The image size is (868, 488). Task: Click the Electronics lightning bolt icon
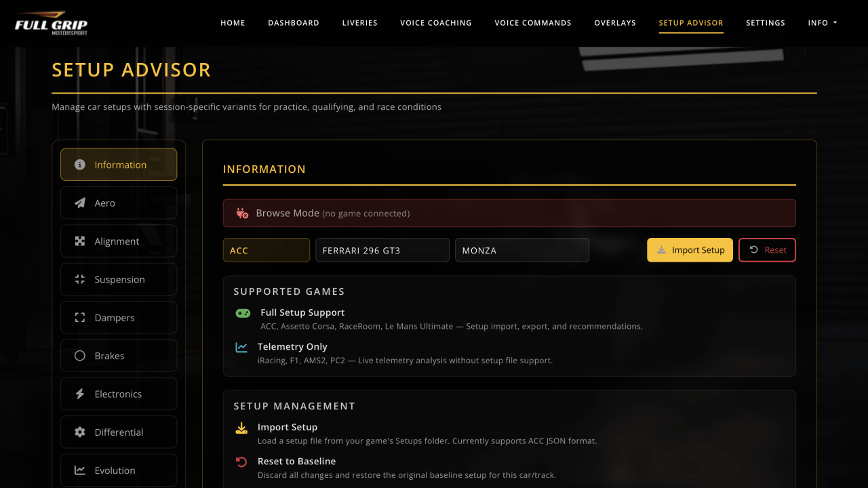pyautogui.click(x=79, y=393)
